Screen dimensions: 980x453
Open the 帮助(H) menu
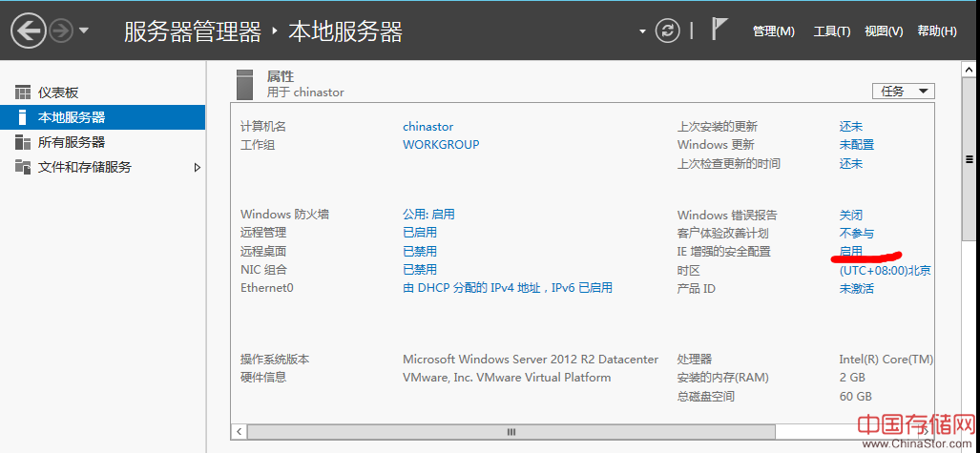tap(937, 31)
